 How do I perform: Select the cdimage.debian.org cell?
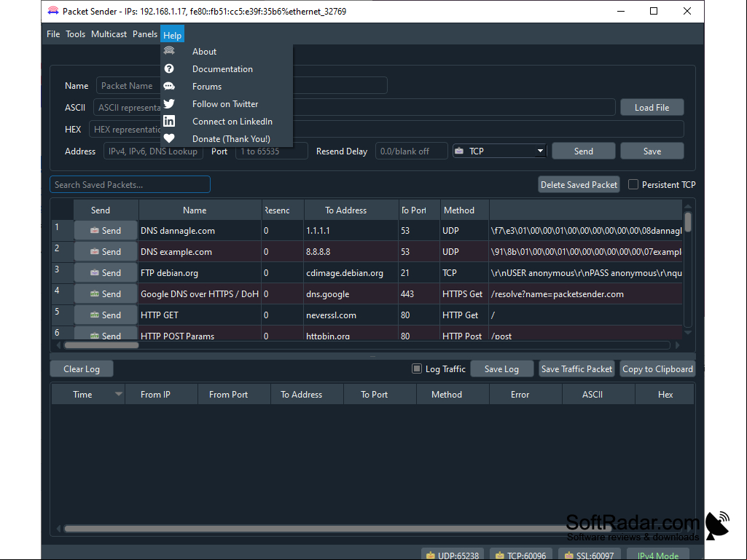point(351,273)
